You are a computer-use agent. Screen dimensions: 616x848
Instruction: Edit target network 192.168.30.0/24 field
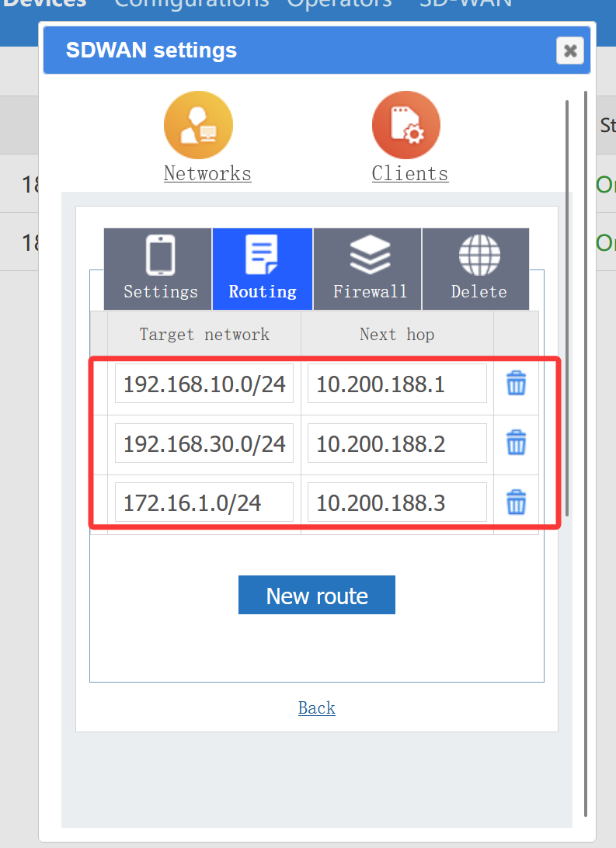click(204, 443)
